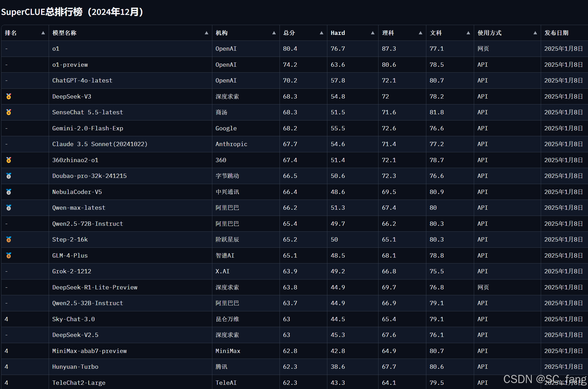Click the bronze medal next to GLM-4-Plus
This screenshot has width=588, height=389.
pos(9,256)
